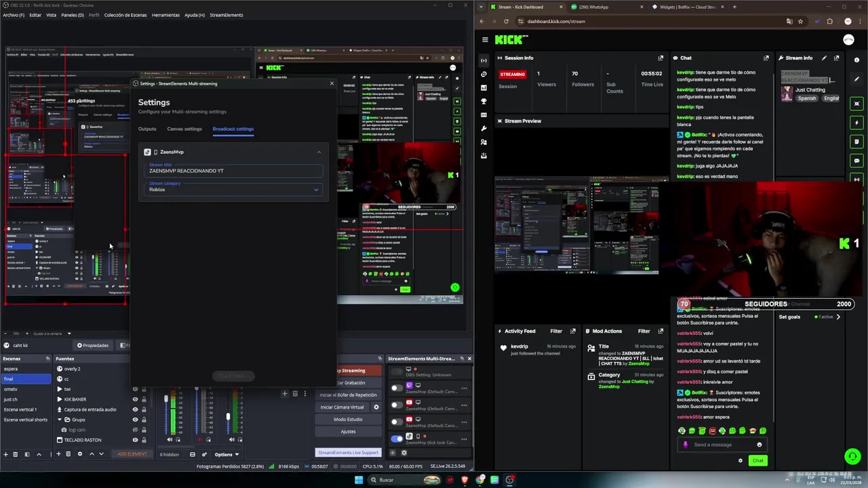
Task: Click StreamElements Live Support button
Action: tap(348, 452)
